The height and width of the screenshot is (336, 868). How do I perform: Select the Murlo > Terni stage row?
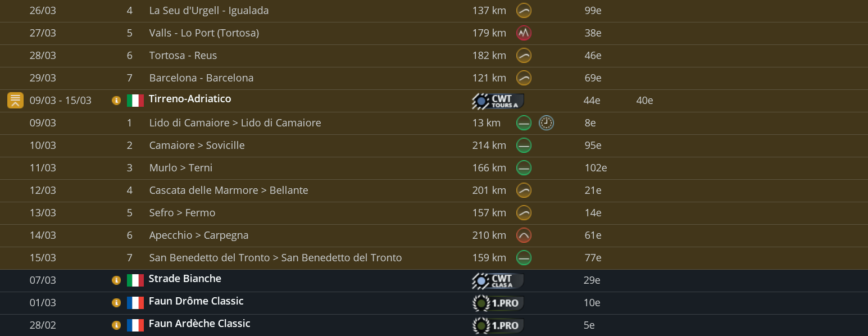click(x=180, y=168)
